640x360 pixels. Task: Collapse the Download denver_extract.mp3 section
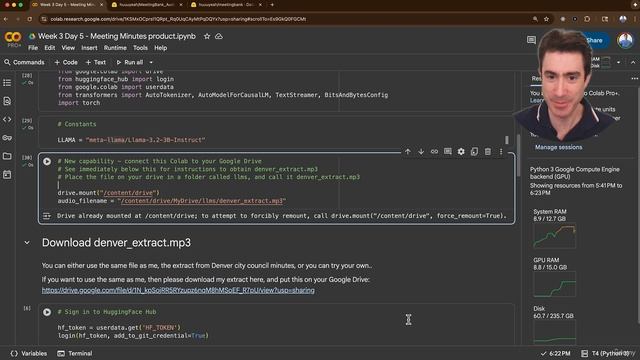click(x=27, y=243)
